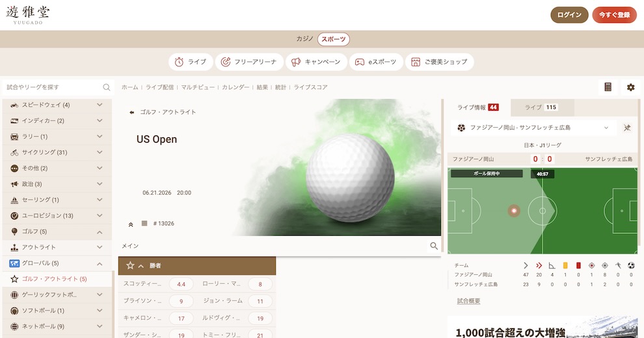Open the カレンダー link
This screenshot has height=338, width=644.
click(235, 87)
